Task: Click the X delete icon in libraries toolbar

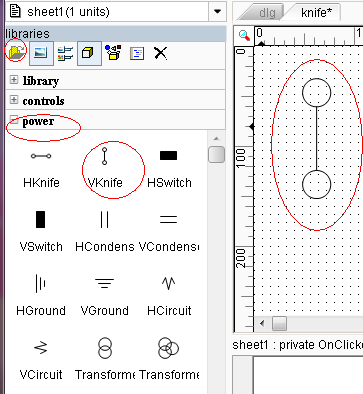Action: [161, 53]
